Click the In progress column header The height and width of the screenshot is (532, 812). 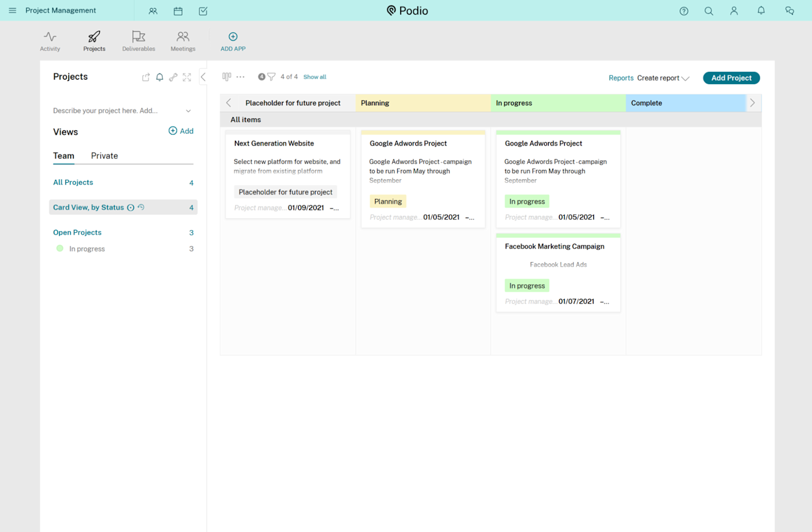pos(558,103)
